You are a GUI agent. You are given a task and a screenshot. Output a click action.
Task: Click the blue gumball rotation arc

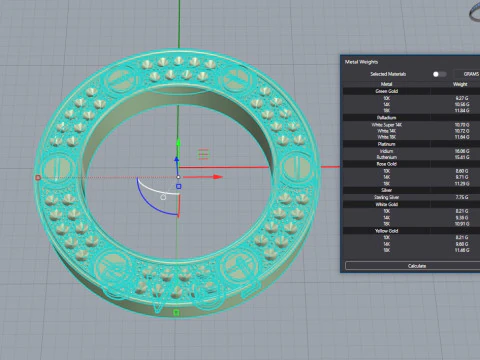pos(150,203)
